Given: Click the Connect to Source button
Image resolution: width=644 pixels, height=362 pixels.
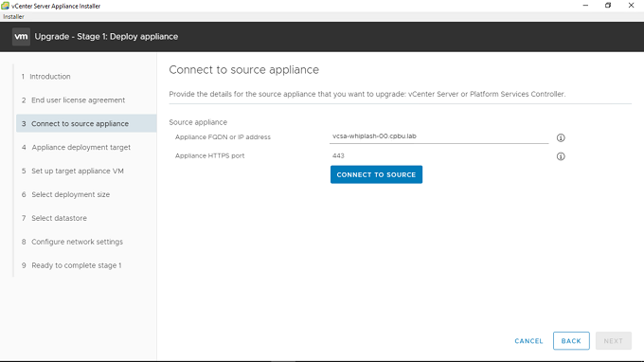Looking at the screenshot, I should click(x=376, y=174).
